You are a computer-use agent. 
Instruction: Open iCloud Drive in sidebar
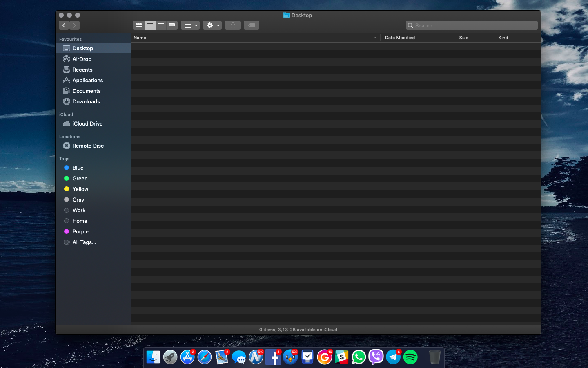(x=87, y=123)
